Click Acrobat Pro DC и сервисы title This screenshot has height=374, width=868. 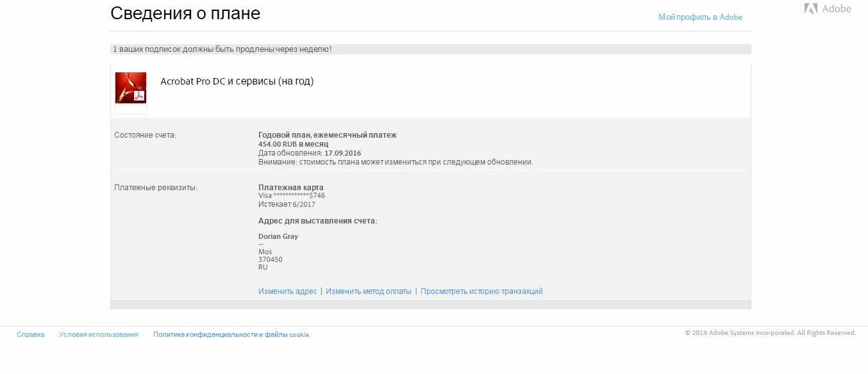pyautogui.click(x=237, y=81)
